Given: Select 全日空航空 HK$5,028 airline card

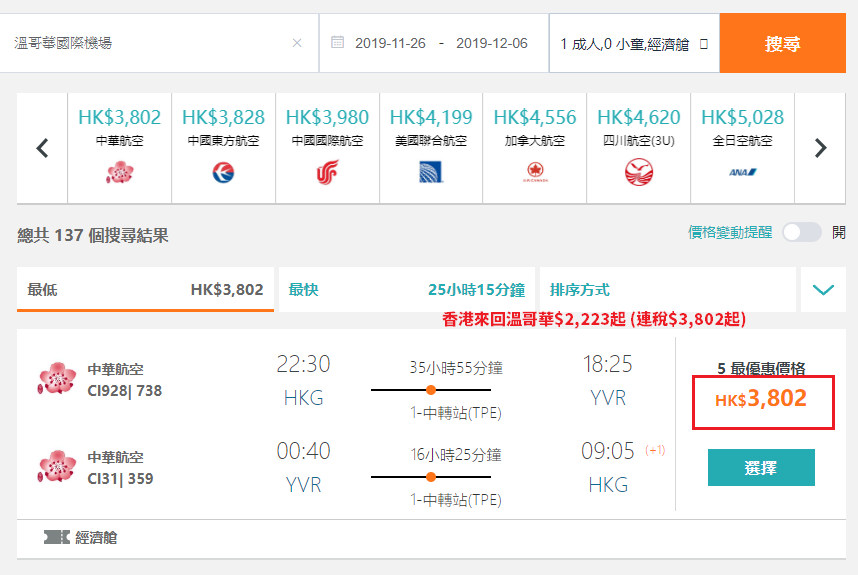Looking at the screenshot, I should tap(743, 148).
